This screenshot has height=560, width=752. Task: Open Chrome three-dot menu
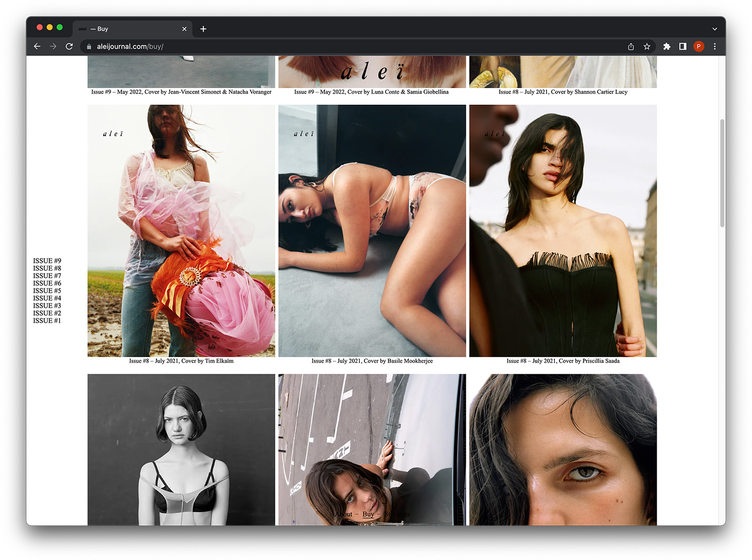coord(715,47)
